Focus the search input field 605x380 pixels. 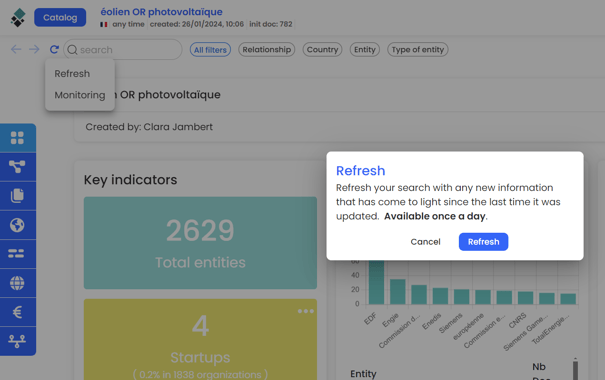[x=123, y=49]
